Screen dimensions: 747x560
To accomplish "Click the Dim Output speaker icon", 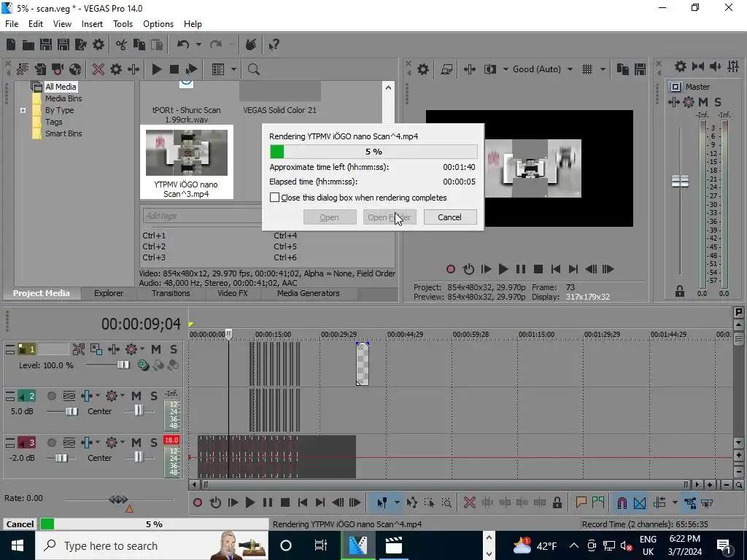I will [716, 66].
